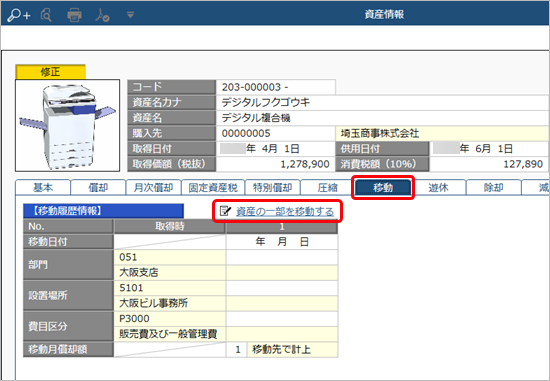Click the document search preview icon
The height and width of the screenshot is (381, 550).
(x=46, y=15)
